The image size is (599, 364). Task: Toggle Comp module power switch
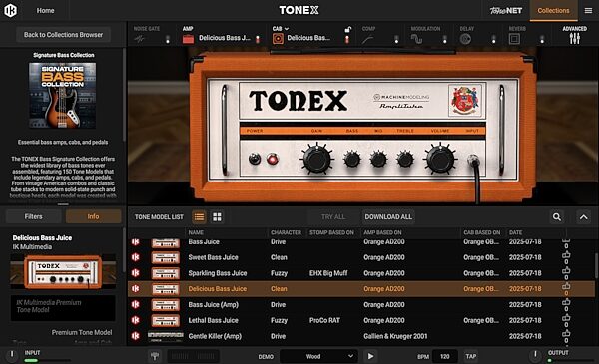pos(396,39)
